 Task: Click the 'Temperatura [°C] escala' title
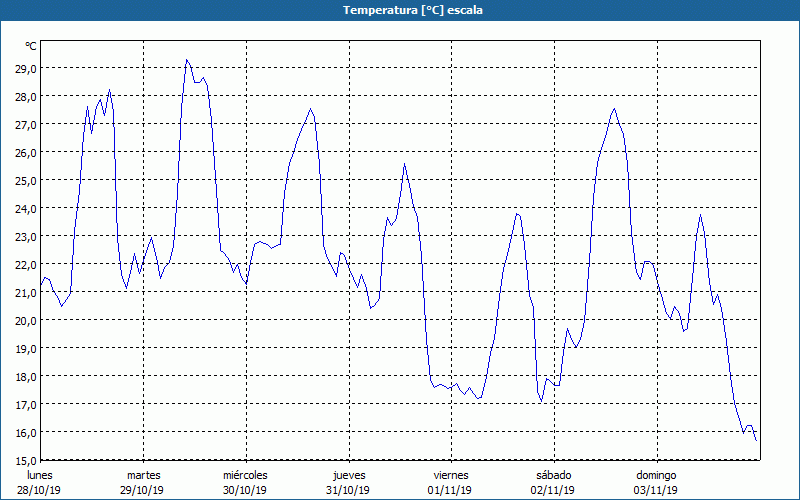click(413, 10)
